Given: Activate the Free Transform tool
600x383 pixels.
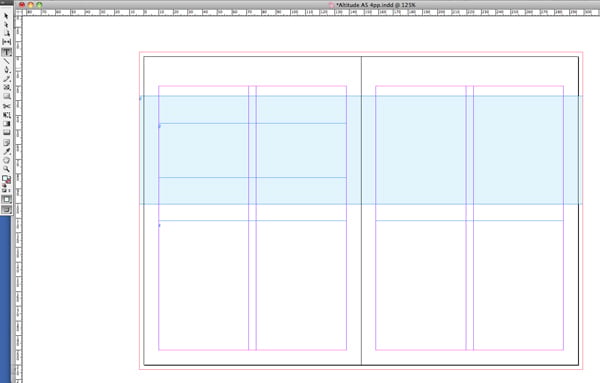Looking at the screenshot, I should [x=6, y=115].
